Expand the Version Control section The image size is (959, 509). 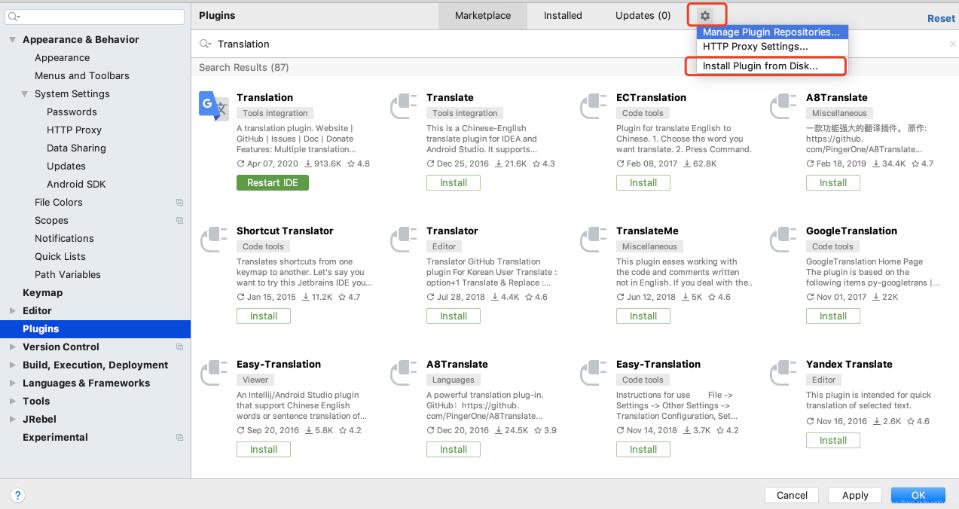(x=13, y=347)
